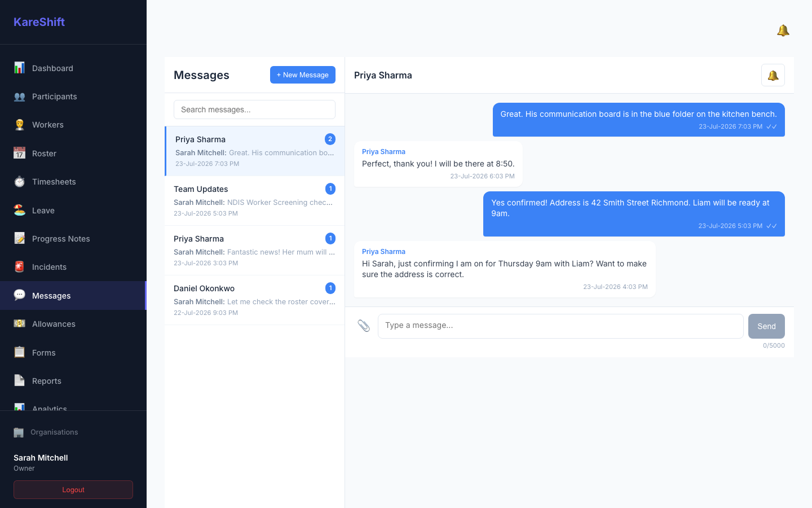Open the Progress Notes memo icon

coord(19,238)
